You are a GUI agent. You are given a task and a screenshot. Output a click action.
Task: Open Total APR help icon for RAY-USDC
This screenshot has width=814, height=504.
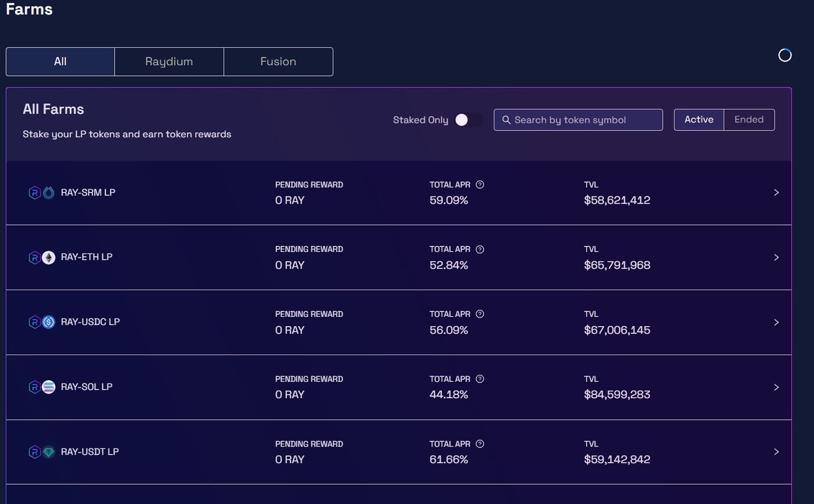point(480,314)
